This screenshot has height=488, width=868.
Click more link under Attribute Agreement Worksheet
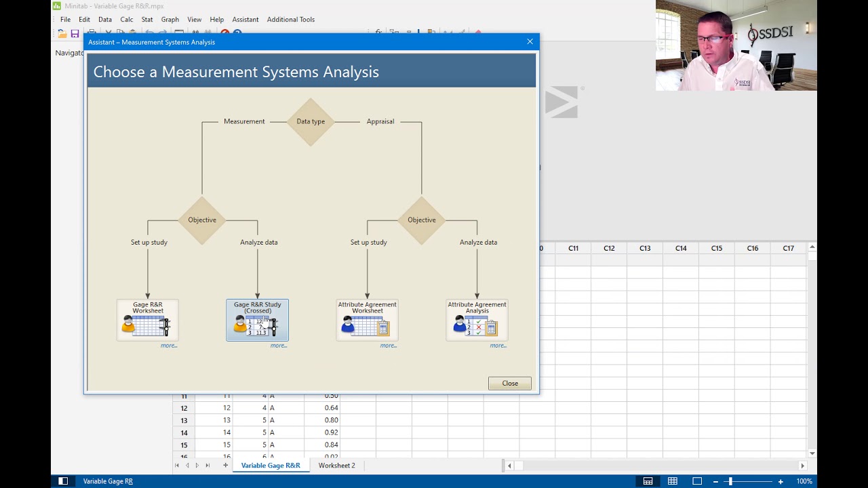pos(389,346)
